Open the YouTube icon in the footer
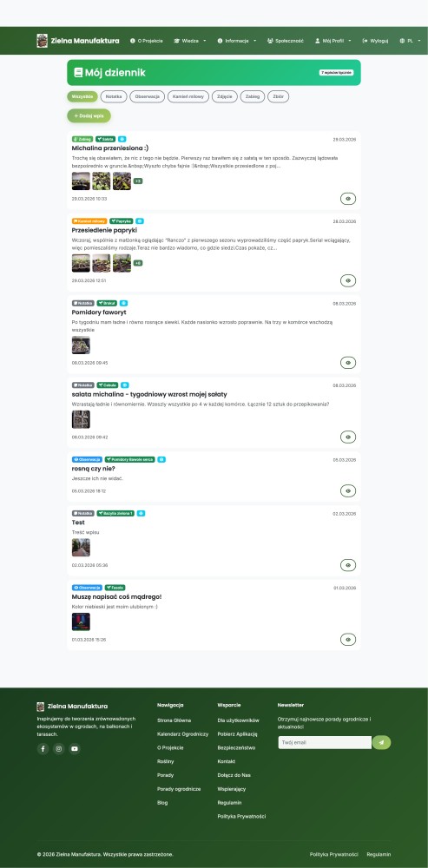 tap(75, 749)
